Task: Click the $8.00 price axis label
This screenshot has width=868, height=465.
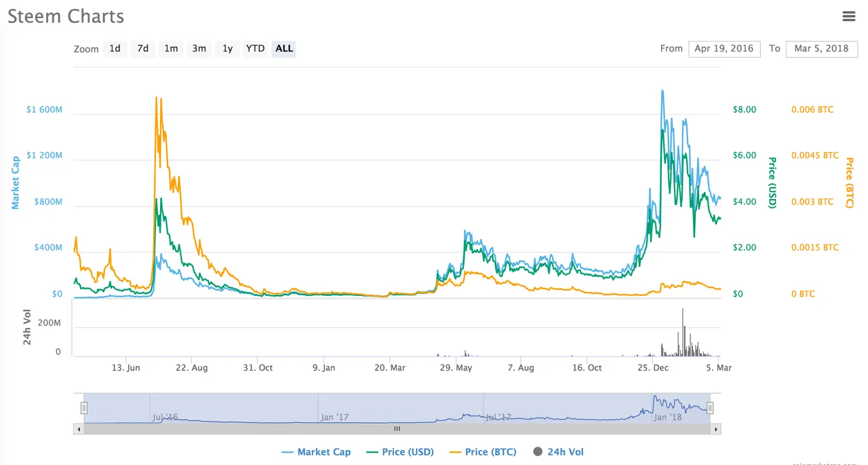Action: pos(745,109)
